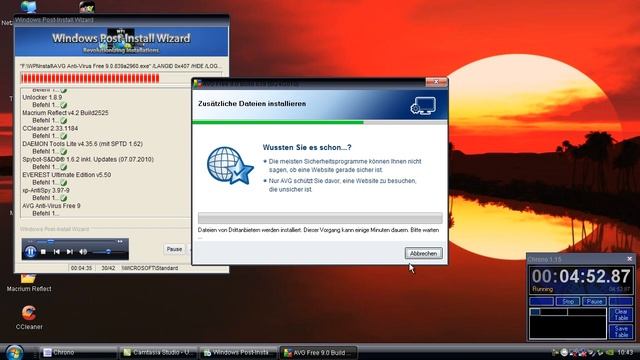This screenshot has width=640, height=360.
Task: Click green checkmark under xp-AntiSpy 3.97-9
Action: 64,198
